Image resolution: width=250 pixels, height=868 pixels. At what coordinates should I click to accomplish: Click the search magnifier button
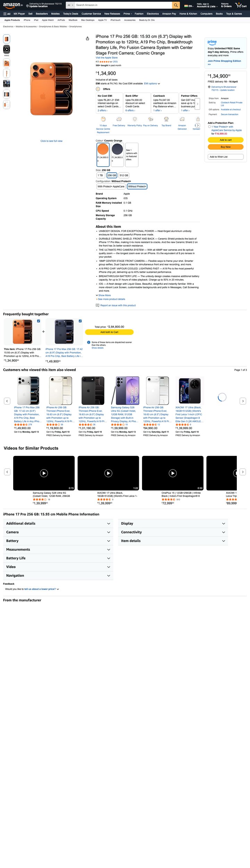click(x=176, y=5)
